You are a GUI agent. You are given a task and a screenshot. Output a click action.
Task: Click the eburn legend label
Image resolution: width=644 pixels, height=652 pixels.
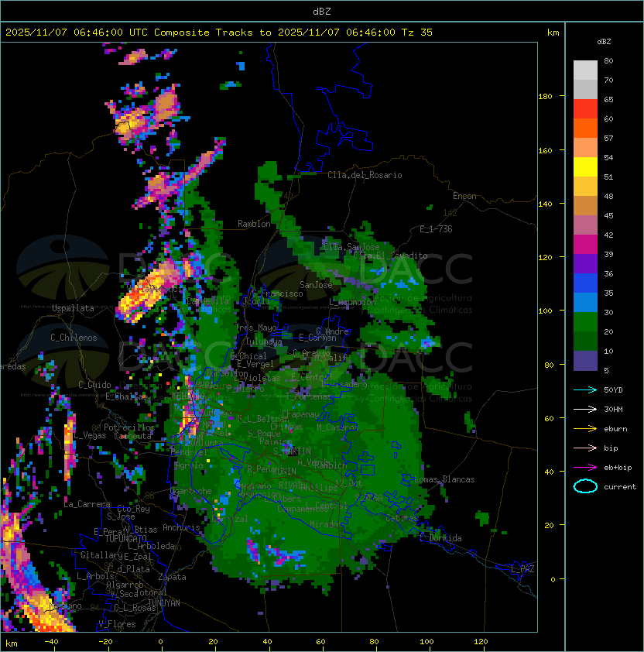click(x=615, y=429)
